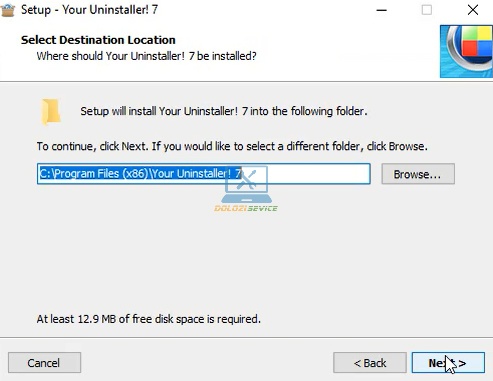Go to previous step with Back
The image size is (493, 381).
pyautogui.click(x=370, y=363)
